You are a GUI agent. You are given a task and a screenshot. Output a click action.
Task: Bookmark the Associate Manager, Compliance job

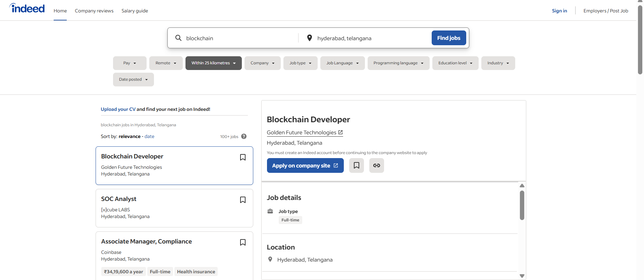pyautogui.click(x=243, y=242)
